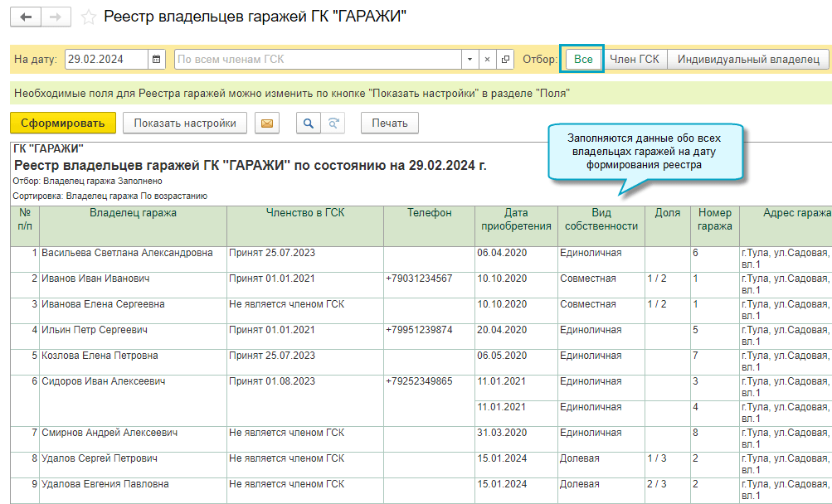Click the date input field
The image size is (832, 504).
(105, 60)
